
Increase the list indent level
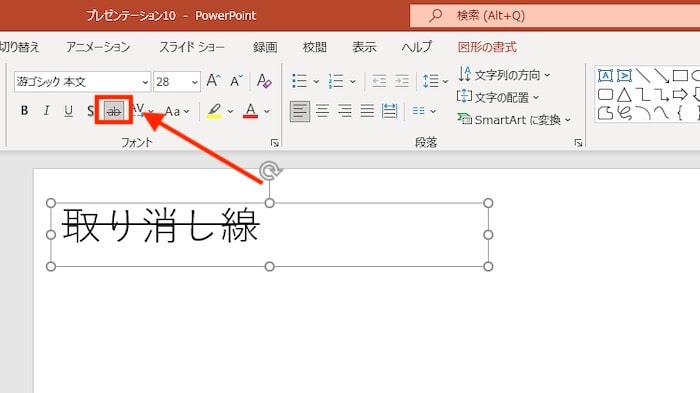[402, 81]
